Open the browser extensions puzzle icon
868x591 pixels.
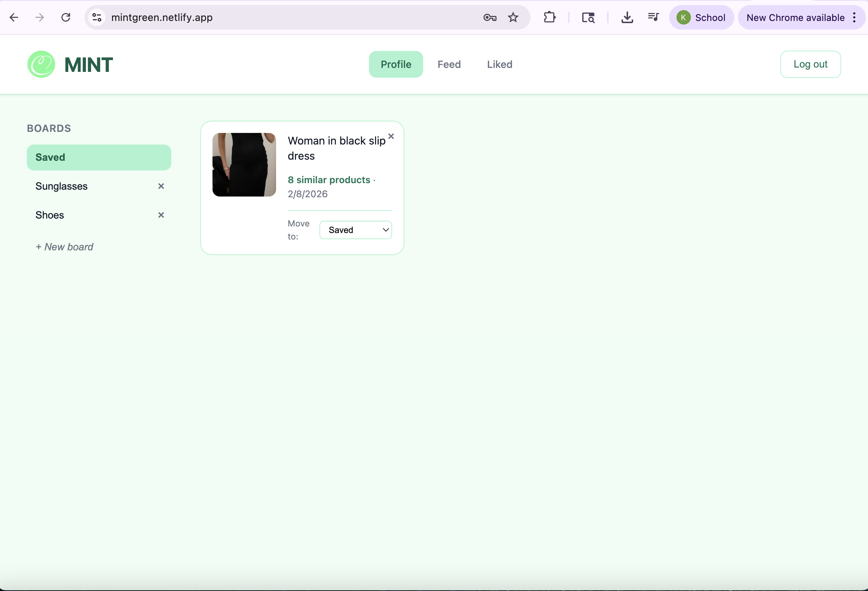(549, 17)
